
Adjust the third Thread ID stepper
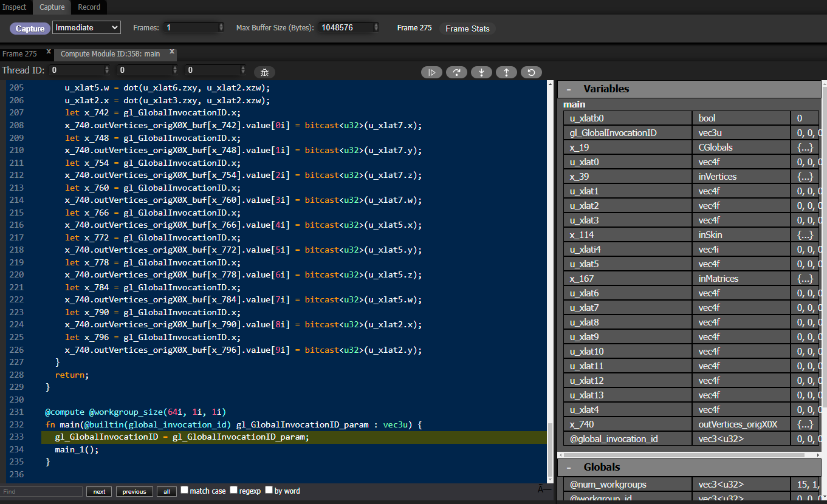[x=244, y=70]
